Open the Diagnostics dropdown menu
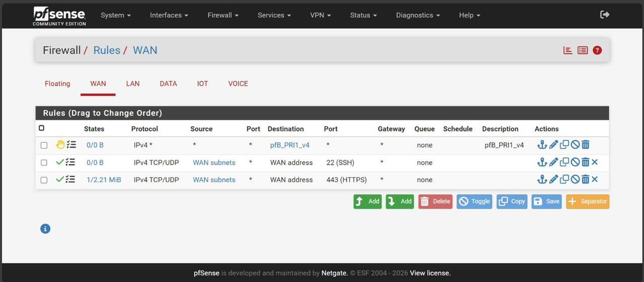The width and height of the screenshot is (644, 282). click(x=418, y=15)
